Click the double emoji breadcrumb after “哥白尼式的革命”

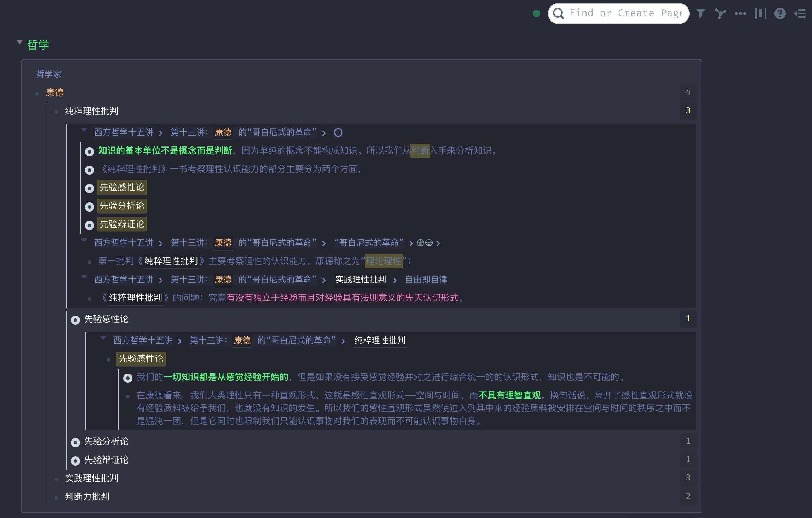[425, 243]
